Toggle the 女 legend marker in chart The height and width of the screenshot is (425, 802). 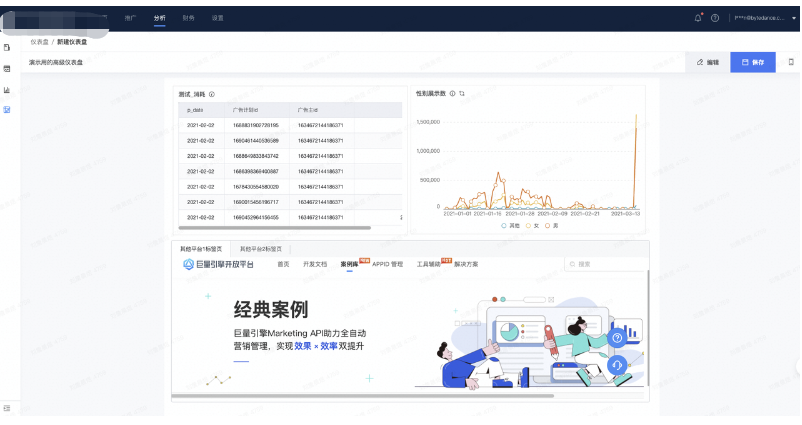528,226
